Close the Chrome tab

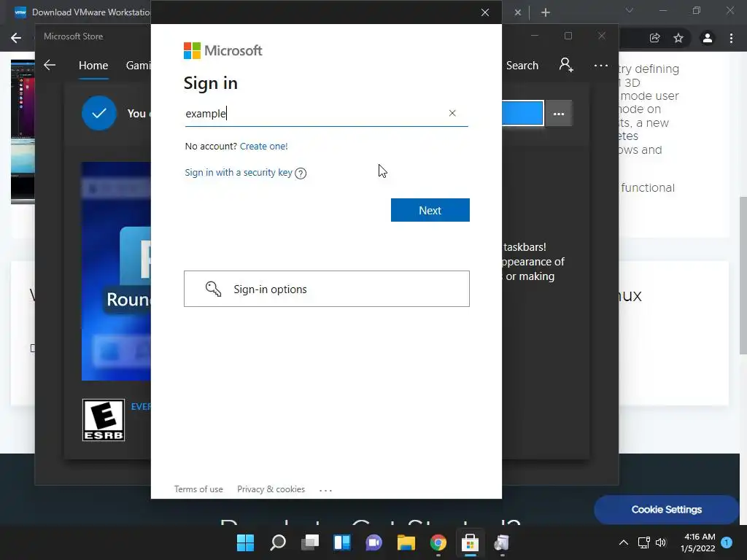(x=518, y=12)
